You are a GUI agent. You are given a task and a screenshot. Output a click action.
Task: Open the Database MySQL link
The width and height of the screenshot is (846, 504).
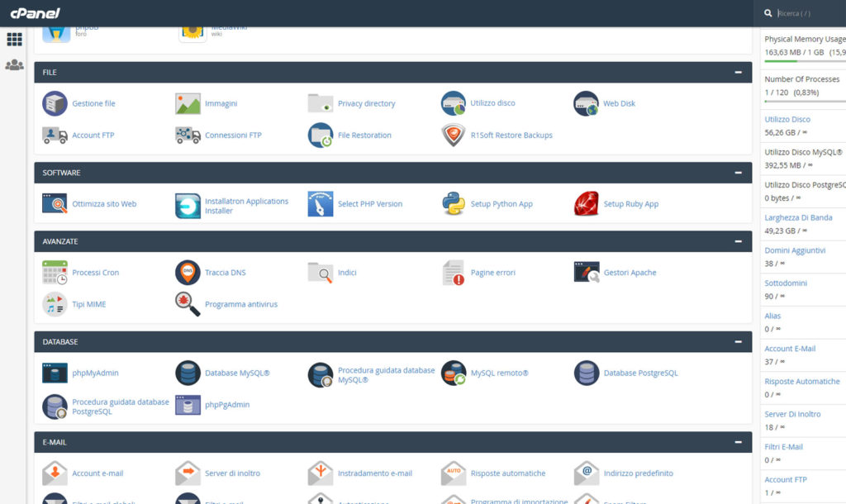[x=237, y=373]
